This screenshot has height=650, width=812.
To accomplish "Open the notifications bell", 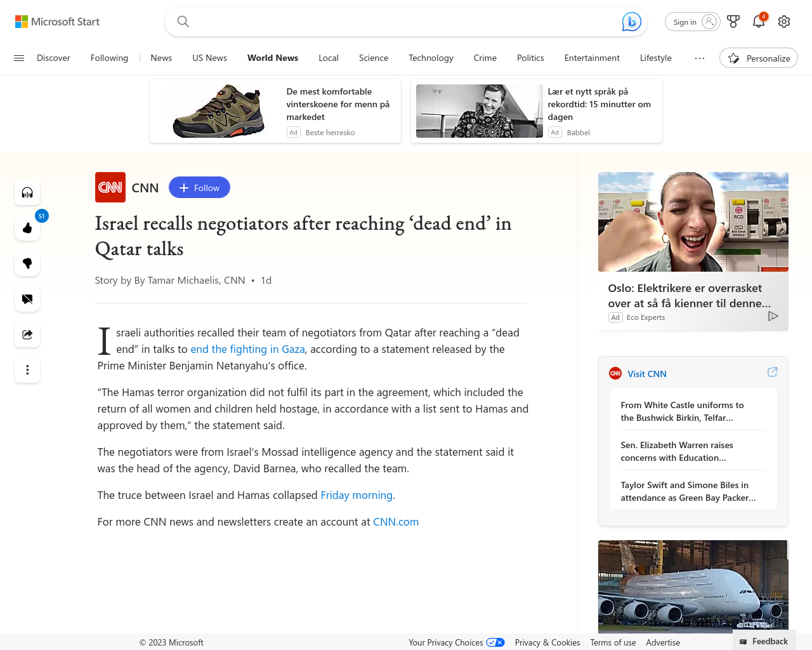I will click(759, 22).
